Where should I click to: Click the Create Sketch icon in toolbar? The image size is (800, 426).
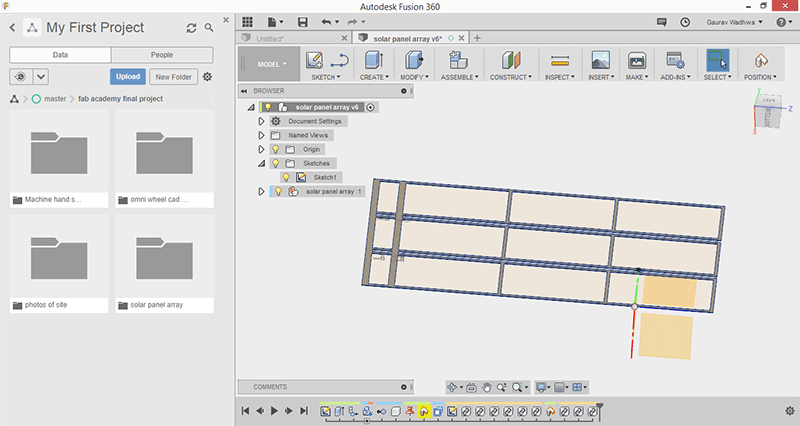coord(314,60)
